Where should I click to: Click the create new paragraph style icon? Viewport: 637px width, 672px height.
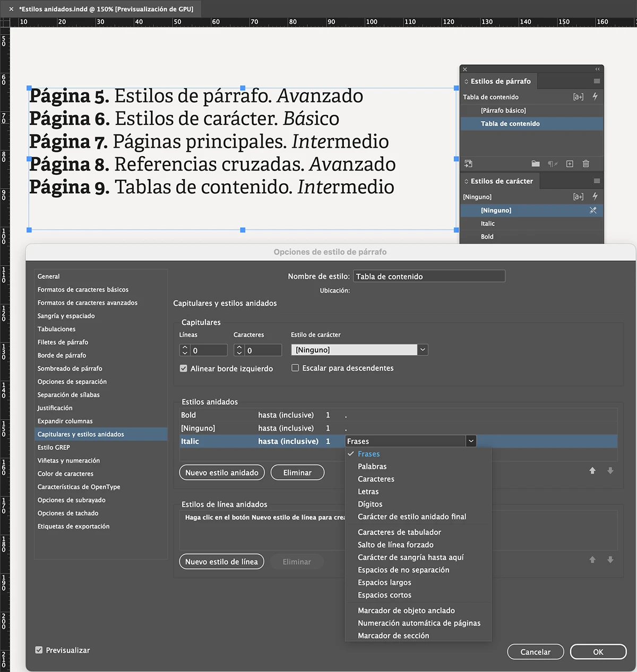pyautogui.click(x=570, y=164)
